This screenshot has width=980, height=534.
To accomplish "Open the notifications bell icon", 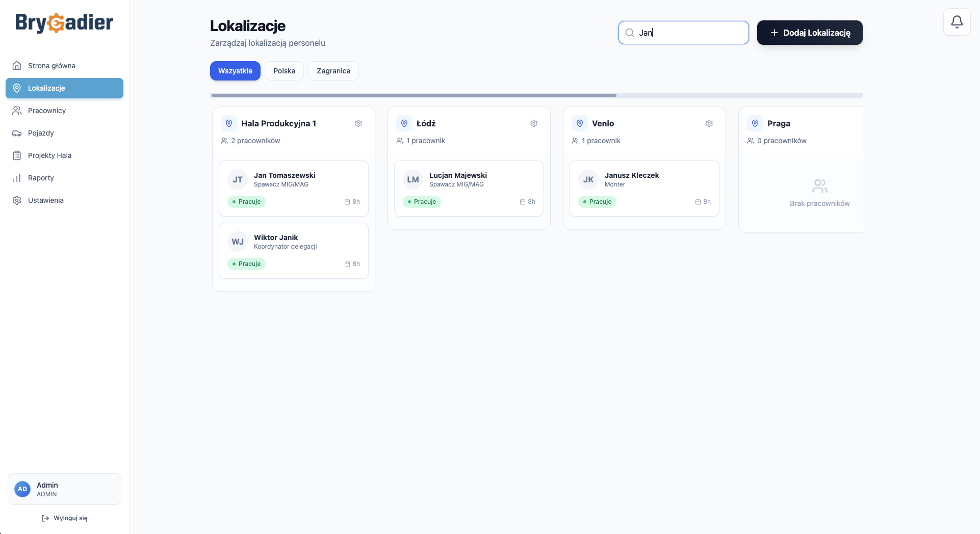I will pos(957,22).
